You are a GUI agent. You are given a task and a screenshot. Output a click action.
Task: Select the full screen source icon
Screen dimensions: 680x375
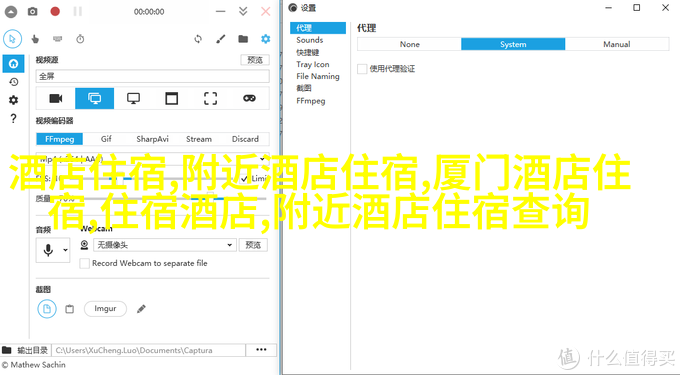pyautogui.click(x=95, y=98)
